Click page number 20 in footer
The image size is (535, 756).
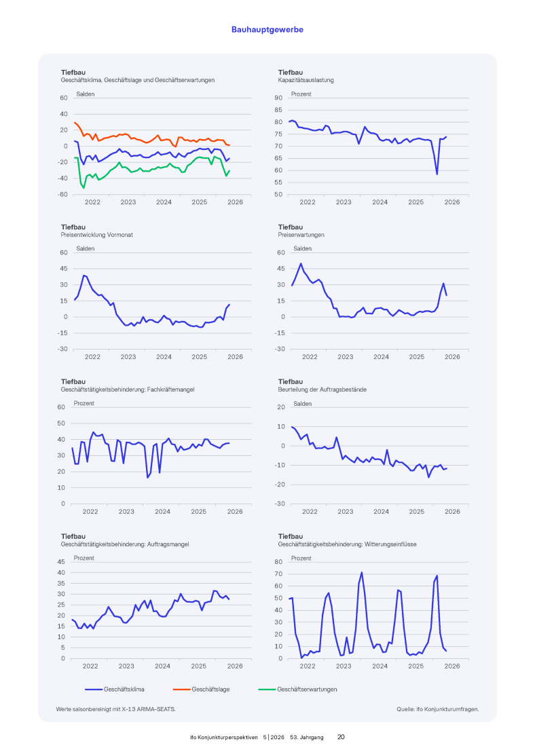[341, 737]
